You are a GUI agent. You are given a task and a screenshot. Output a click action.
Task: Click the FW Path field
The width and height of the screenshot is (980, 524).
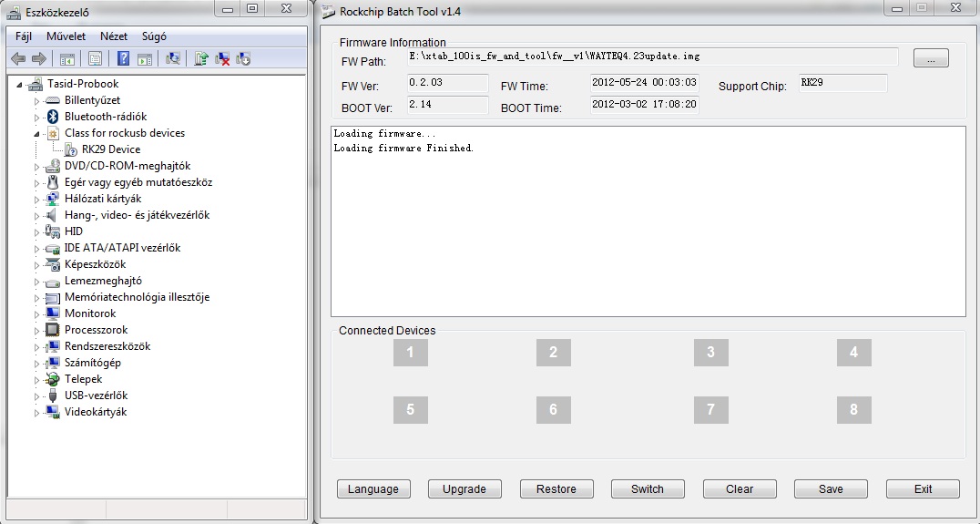(652, 57)
